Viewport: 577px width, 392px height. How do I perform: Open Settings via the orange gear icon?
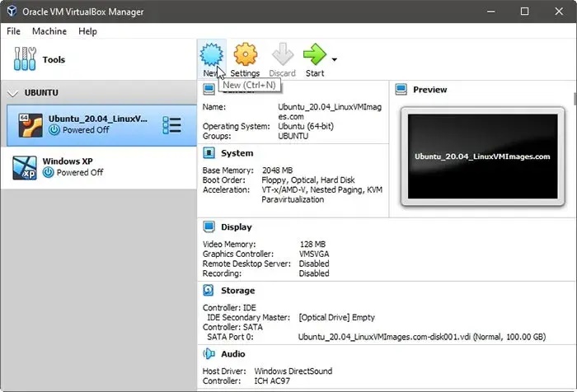click(246, 54)
